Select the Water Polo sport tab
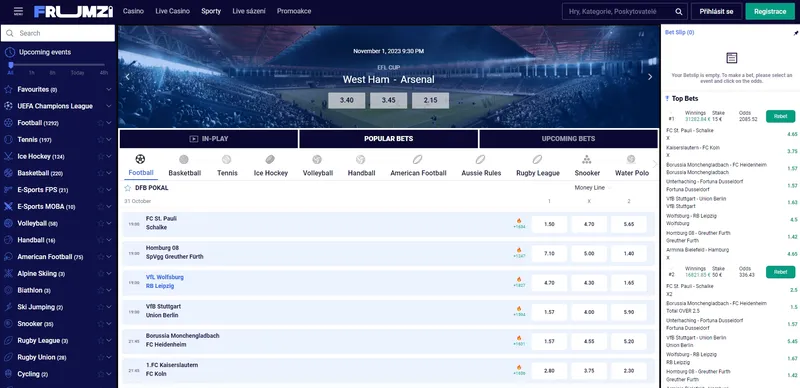800x388 pixels. [632, 165]
